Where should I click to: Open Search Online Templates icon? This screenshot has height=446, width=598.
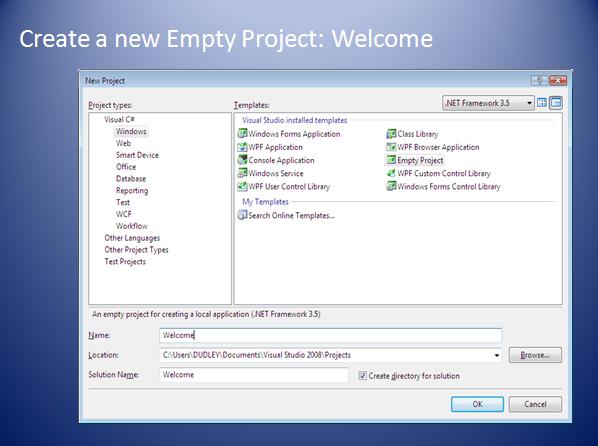point(242,215)
